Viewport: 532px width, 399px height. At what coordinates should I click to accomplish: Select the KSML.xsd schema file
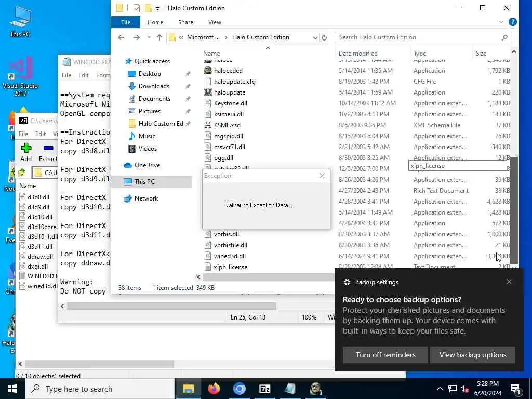point(227,125)
